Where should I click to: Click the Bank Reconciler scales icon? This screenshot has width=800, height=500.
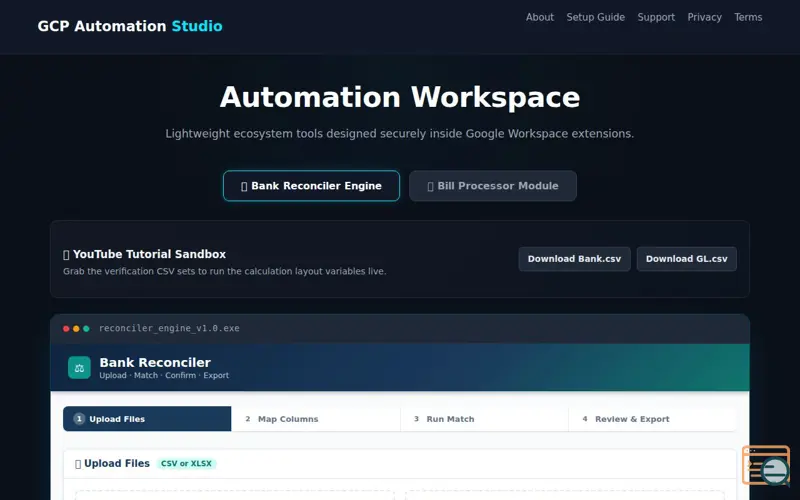pyautogui.click(x=79, y=367)
